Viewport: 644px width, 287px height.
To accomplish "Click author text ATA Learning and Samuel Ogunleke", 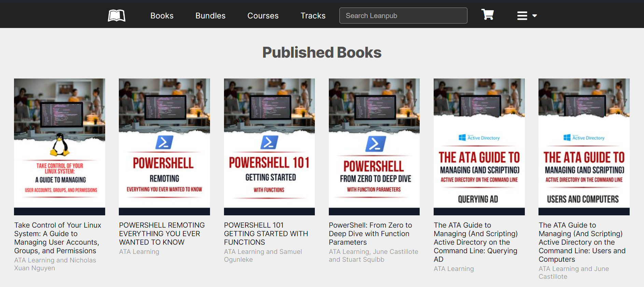I will tap(263, 256).
